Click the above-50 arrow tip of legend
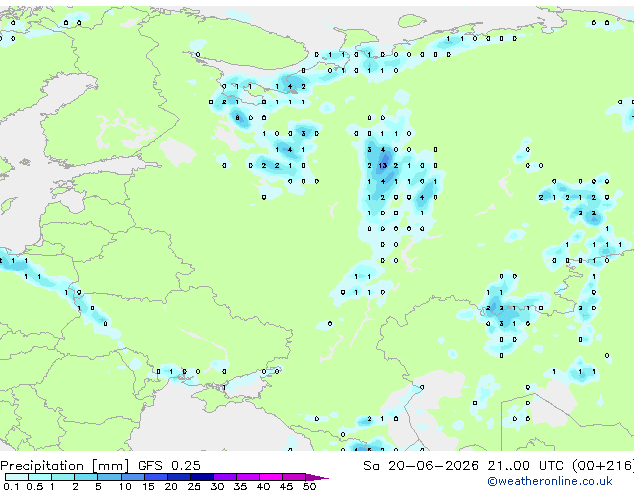The width and height of the screenshot is (634, 490). coord(317,477)
